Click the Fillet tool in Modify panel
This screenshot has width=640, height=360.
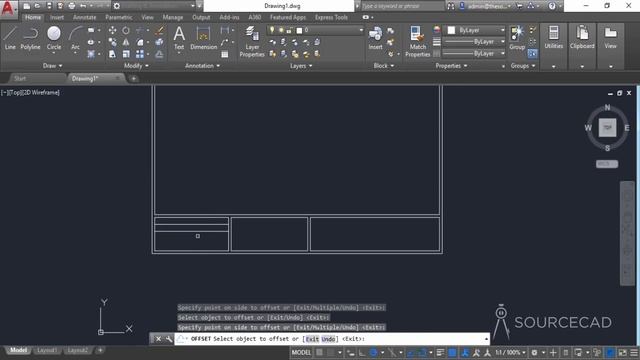(140, 42)
